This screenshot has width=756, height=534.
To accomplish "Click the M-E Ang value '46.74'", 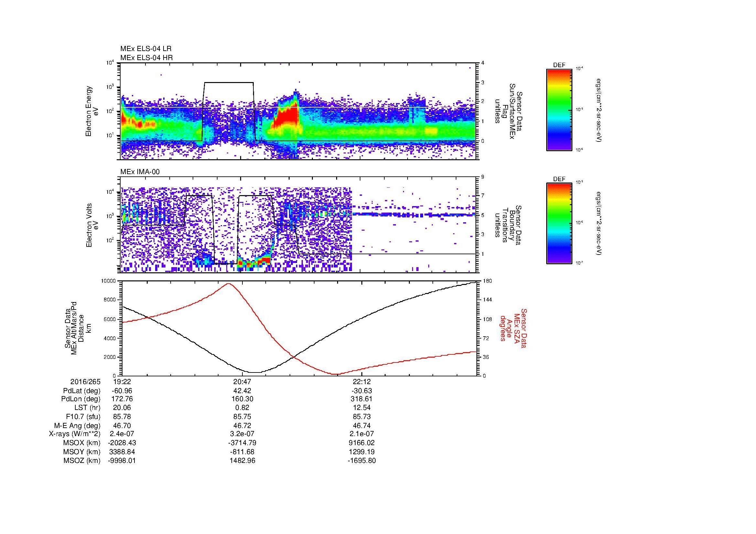I will [x=362, y=426].
